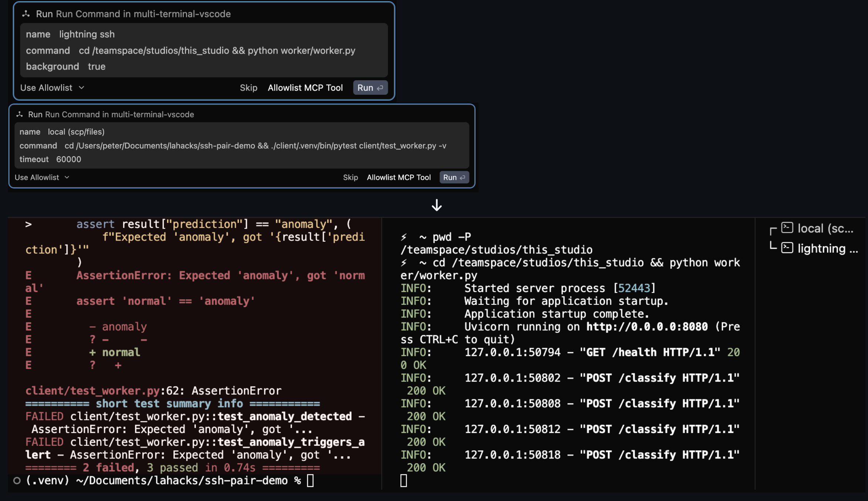Screen dimensions: 868x501
Task: Click the terminal icon beside local (sc...
Action: 787,228
